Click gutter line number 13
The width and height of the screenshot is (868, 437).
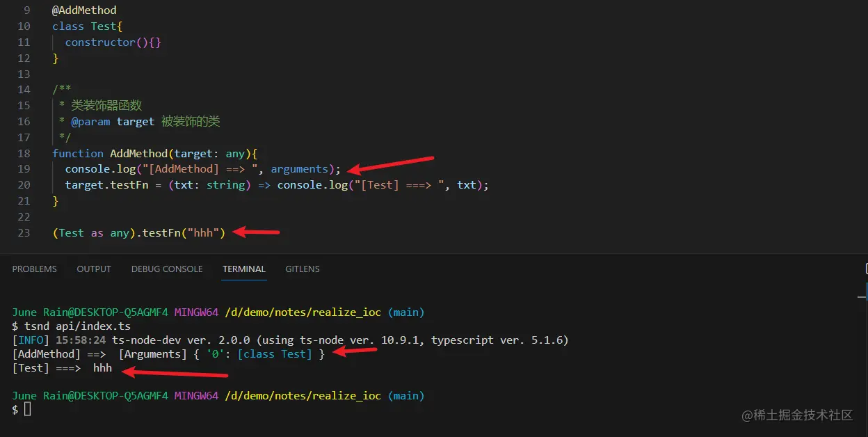click(24, 74)
